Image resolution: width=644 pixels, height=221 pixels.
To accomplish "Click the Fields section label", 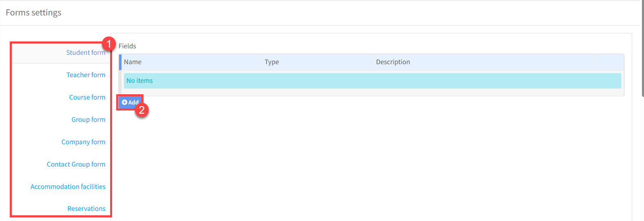I will pos(127,46).
